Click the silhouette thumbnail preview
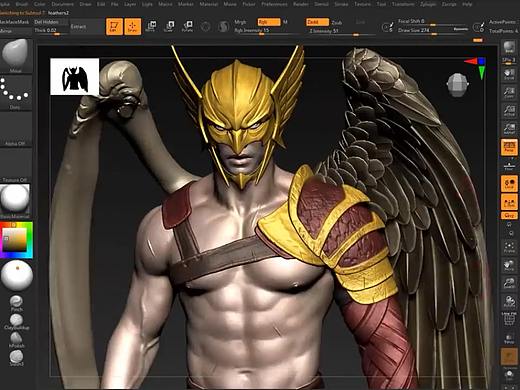The width and height of the screenshot is (520, 390). pos(75,77)
